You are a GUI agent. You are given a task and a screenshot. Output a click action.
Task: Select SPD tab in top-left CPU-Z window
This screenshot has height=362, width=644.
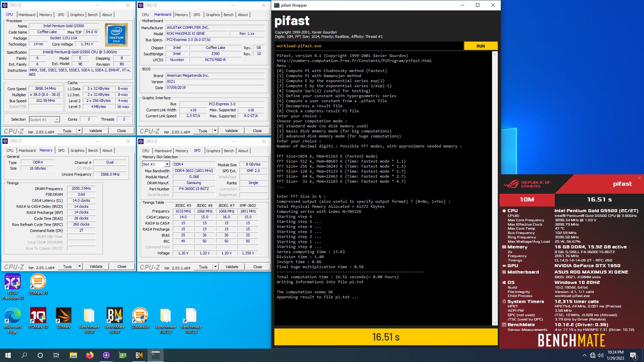tap(61, 15)
